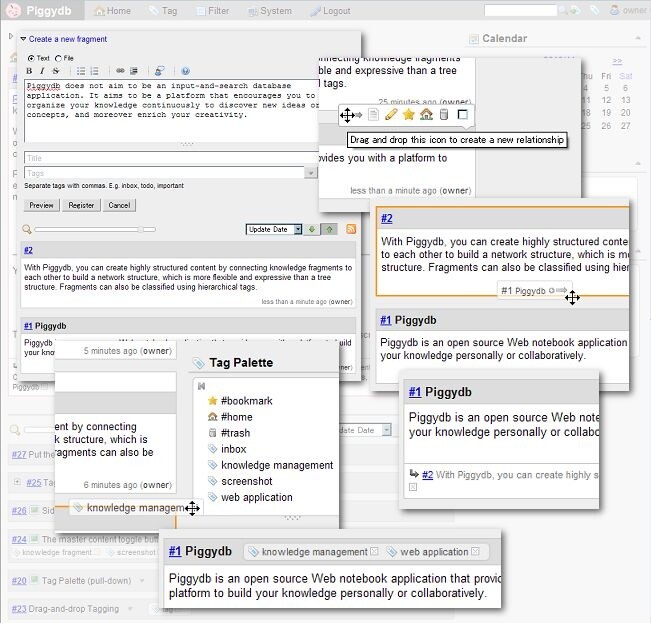Add fragment to home via house icon
Image resolution: width=651 pixels, height=623 pixels.
coord(426,114)
